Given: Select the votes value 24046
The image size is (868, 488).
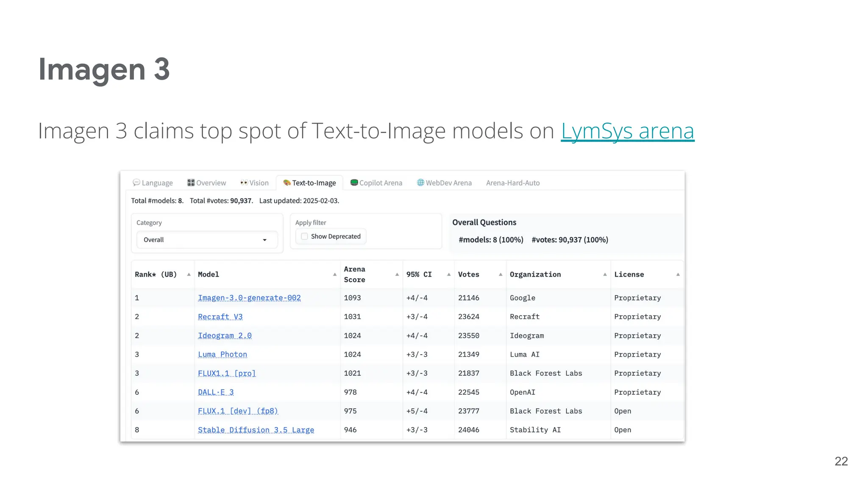Looking at the screenshot, I should pos(469,430).
